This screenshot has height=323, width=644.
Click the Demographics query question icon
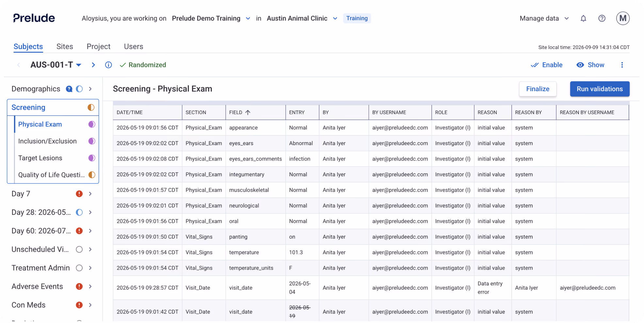tap(69, 89)
